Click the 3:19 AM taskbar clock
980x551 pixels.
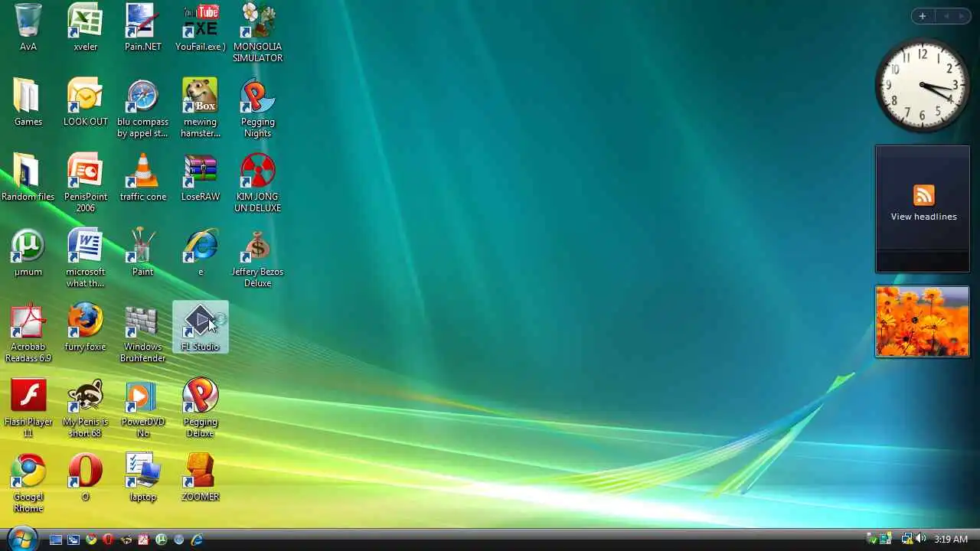click(951, 539)
